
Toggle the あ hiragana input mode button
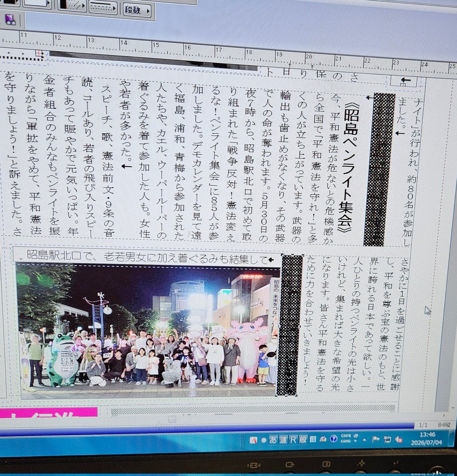coord(273,440)
